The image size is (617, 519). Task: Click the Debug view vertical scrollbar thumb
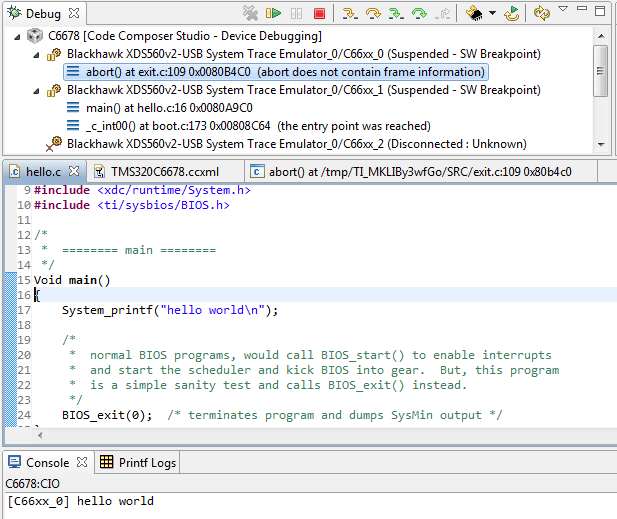(601, 71)
